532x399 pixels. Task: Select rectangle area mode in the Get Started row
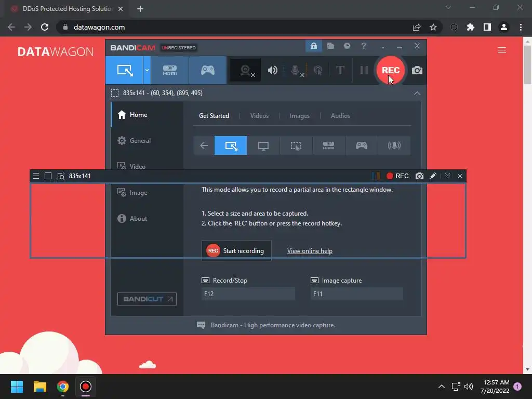tap(231, 145)
